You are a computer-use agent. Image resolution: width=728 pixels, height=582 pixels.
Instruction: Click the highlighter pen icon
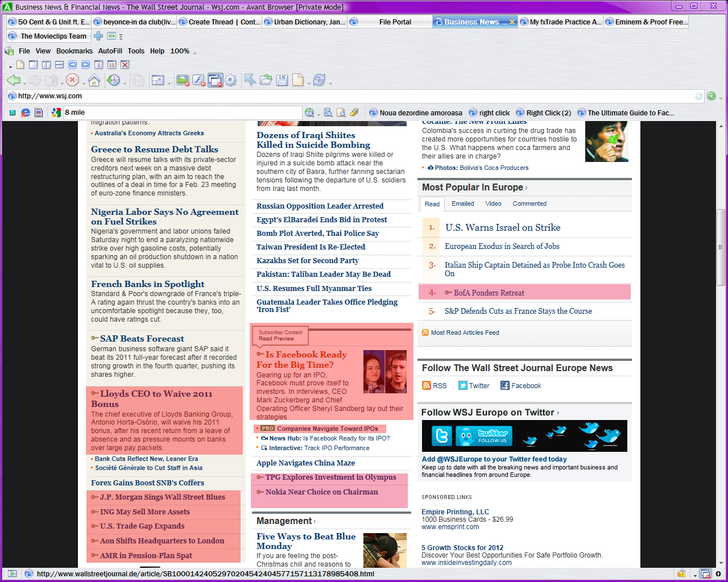[354, 113]
